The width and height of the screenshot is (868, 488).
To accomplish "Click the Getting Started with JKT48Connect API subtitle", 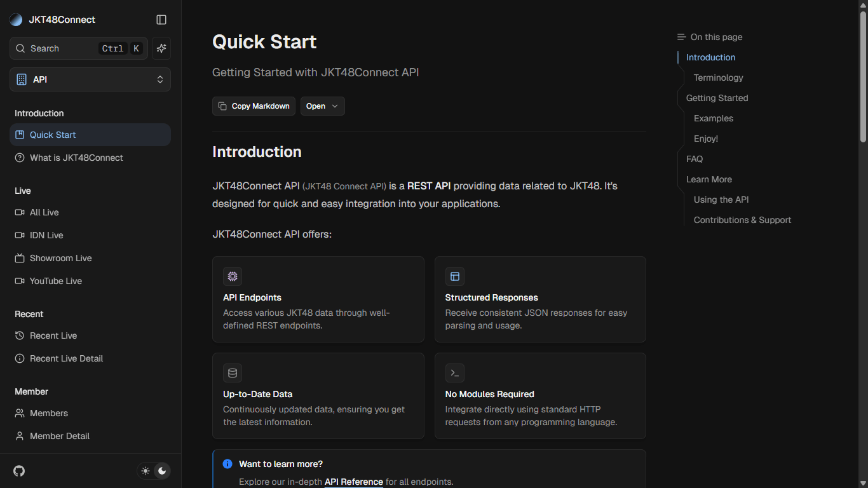I will coord(315,72).
